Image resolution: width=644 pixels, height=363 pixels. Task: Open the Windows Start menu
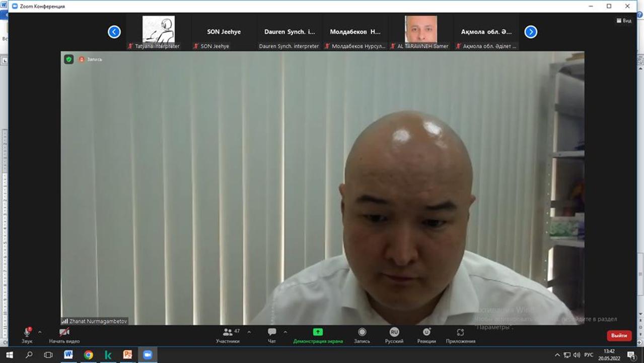point(9,355)
